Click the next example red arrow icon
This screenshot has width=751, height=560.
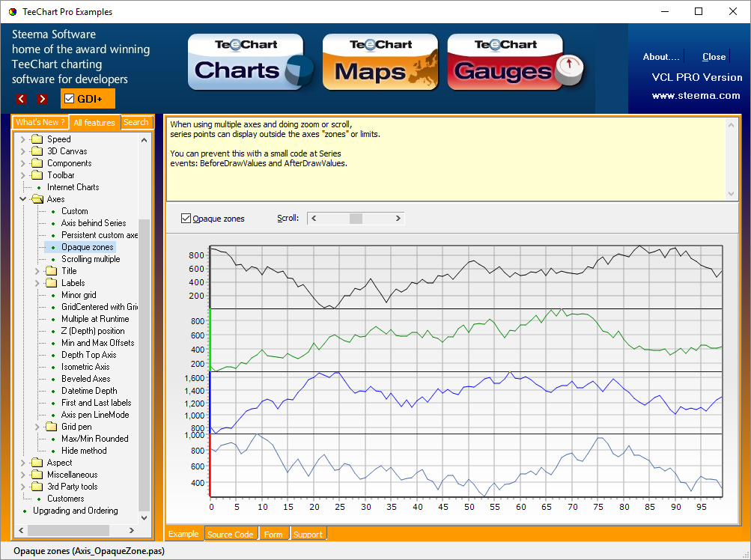click(x=43, y=99)
